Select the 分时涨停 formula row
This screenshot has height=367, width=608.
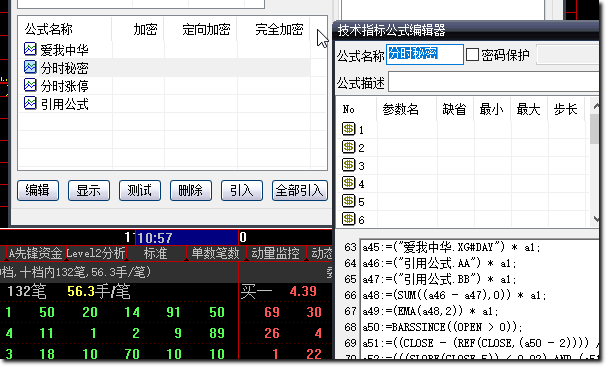click(x=164, y=85)
